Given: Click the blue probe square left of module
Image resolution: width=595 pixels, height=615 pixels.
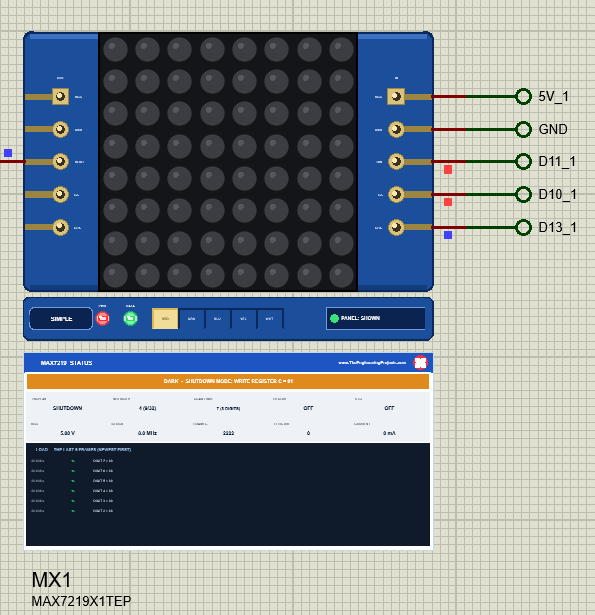Looking at the screenshot, I should coord(8,153).
